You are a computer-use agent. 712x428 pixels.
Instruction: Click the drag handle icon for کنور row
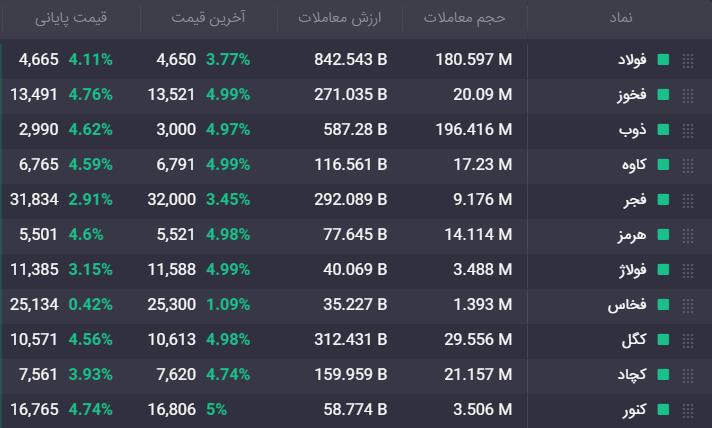coord(687,411)
